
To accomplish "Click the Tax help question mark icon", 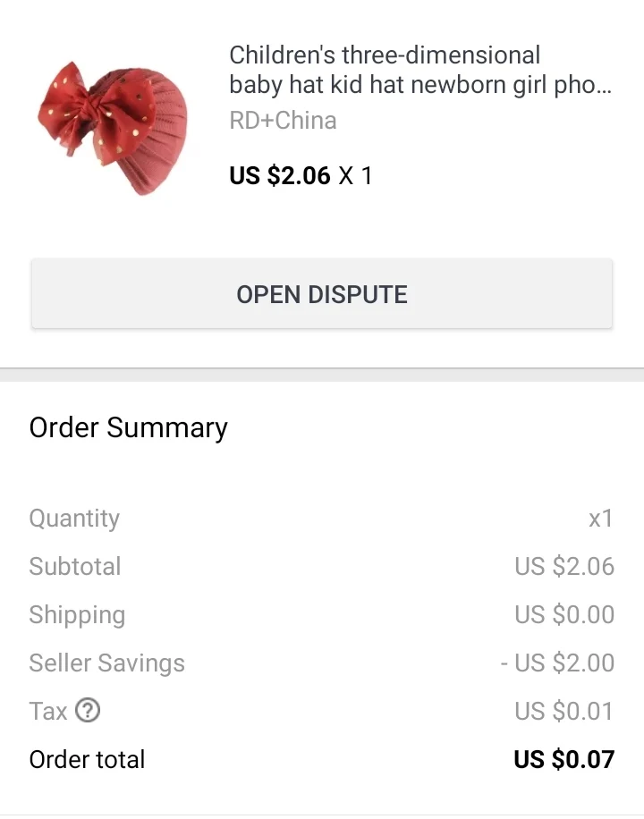I will point(88,710).
